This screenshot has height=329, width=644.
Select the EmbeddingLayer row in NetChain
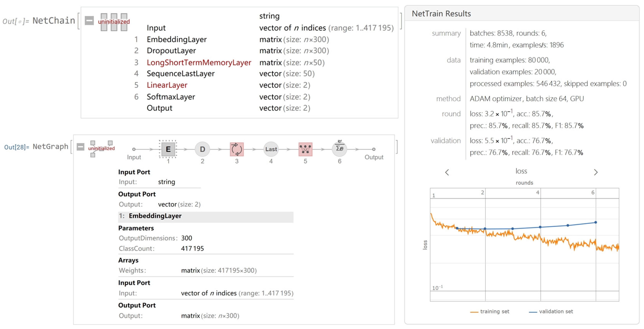point(177,40)
